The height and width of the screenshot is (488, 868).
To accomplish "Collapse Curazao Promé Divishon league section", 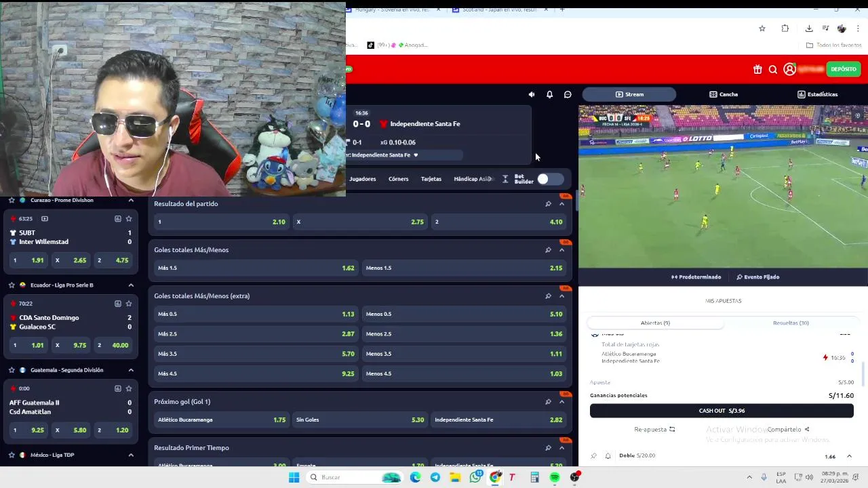I will tap(131, 200).
